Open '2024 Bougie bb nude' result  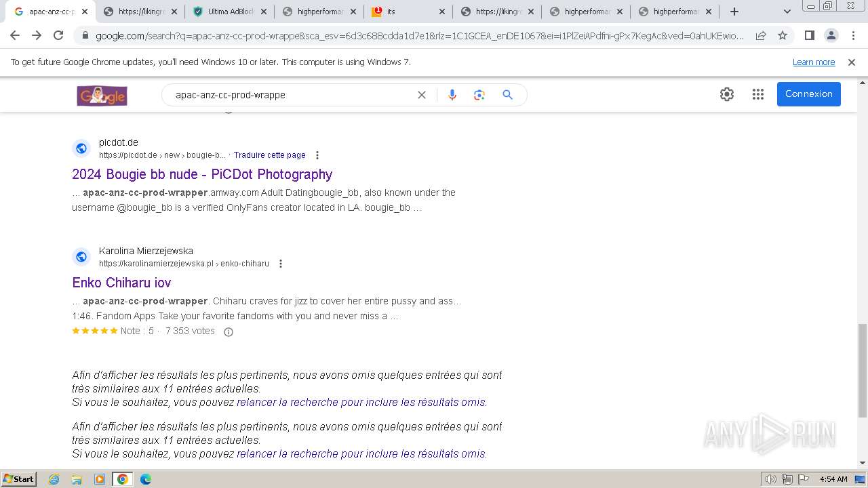(202, 174)
